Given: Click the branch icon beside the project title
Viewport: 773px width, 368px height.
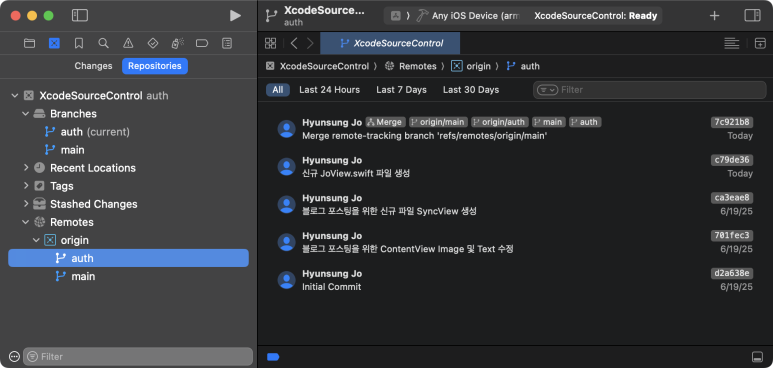Looking at the screenshot, I should click(x=271, y=15).
